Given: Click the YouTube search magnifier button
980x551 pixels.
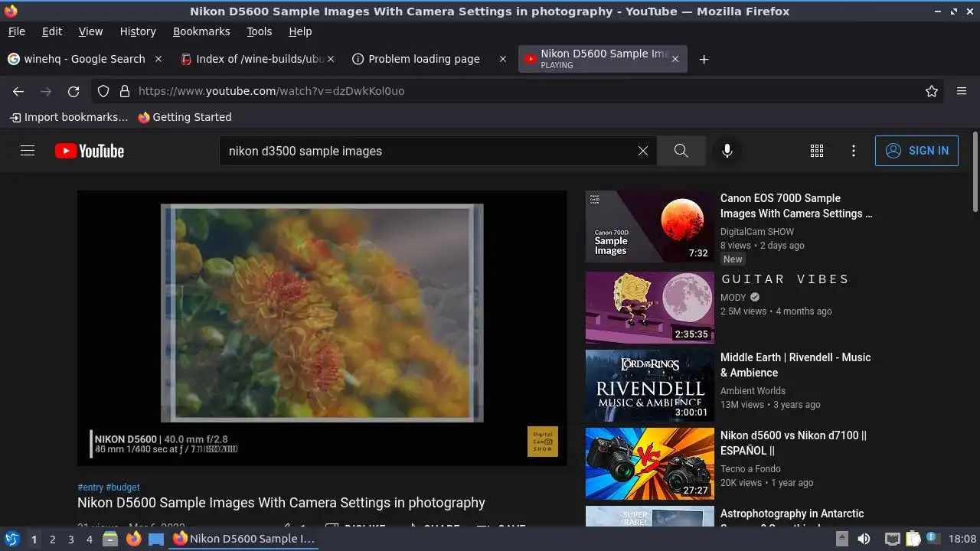Looking at the screenshot, I should [x=681, y=151].
